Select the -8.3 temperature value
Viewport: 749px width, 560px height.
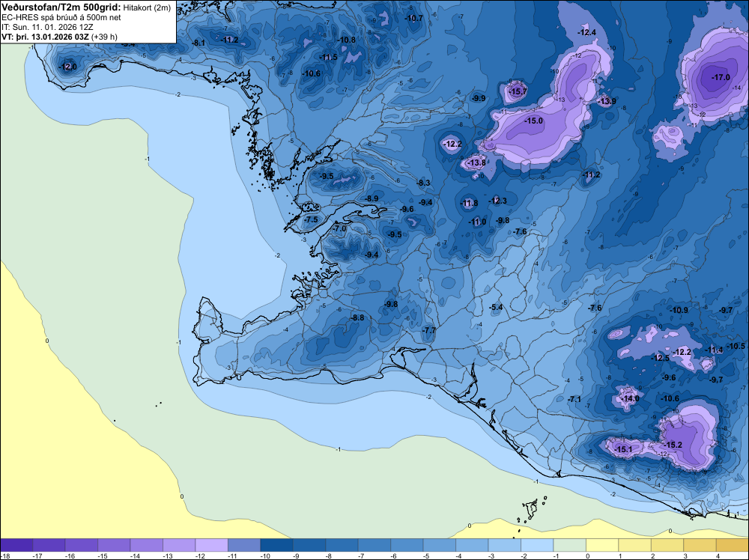pos(424,183)
